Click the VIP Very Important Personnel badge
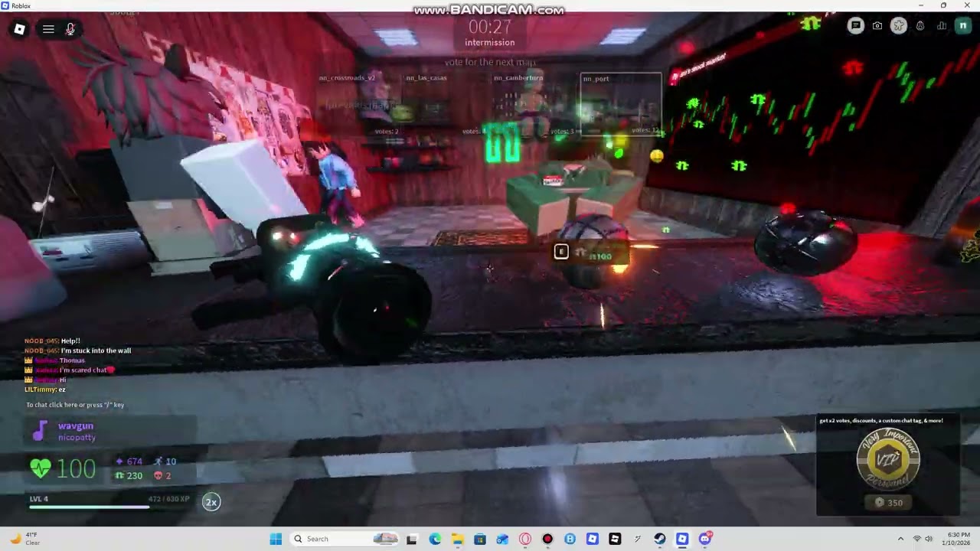980x551 pixels. pyautogui.click(x=888, y=459)
